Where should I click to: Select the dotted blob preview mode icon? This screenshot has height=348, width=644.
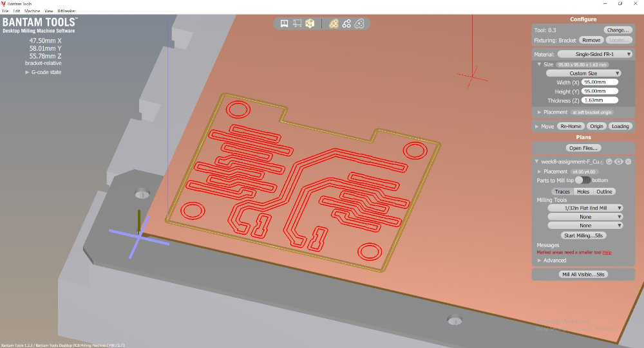[359, 23]
